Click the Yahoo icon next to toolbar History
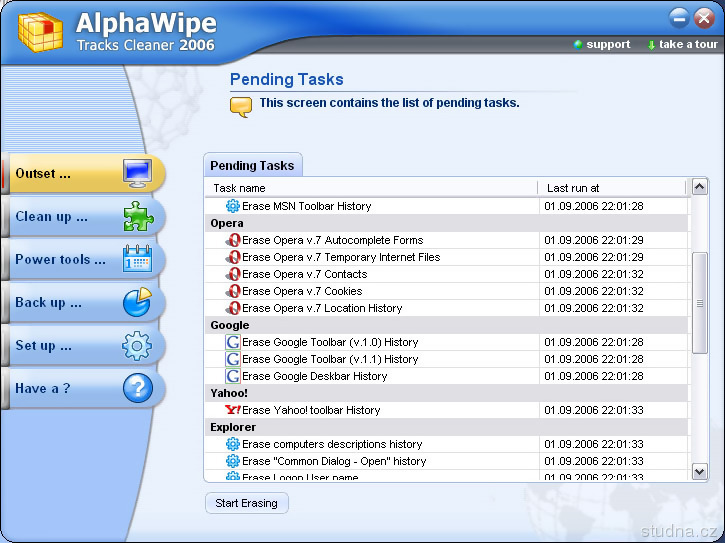This screenshot has width=725, height=543. [233, 410]
